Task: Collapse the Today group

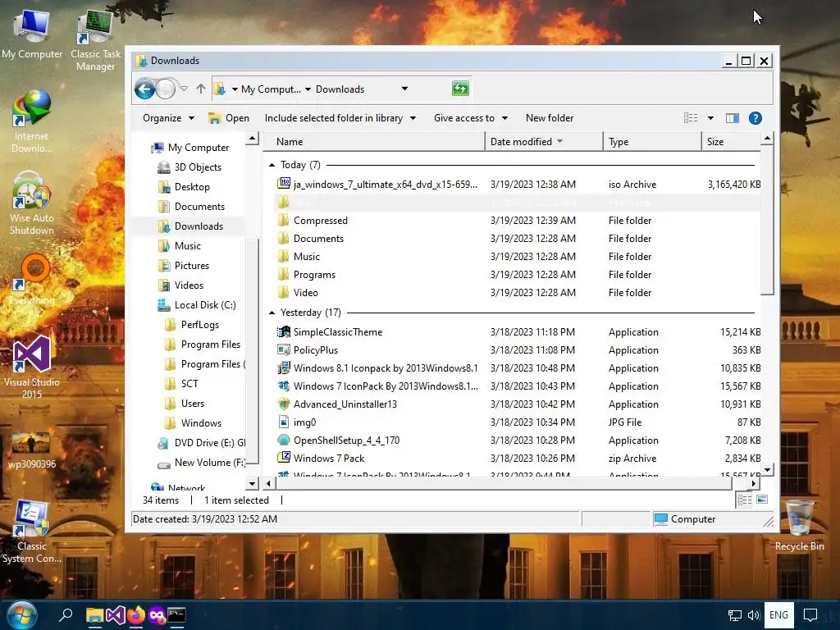Action: click(272, 165)
